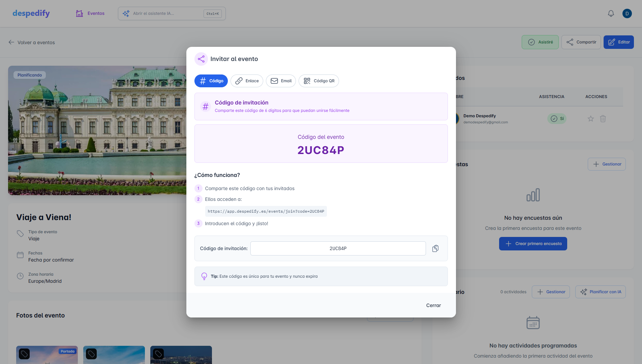Click the tag icon on Portada photo
This screenshot has height=364, width=642.
24,354
